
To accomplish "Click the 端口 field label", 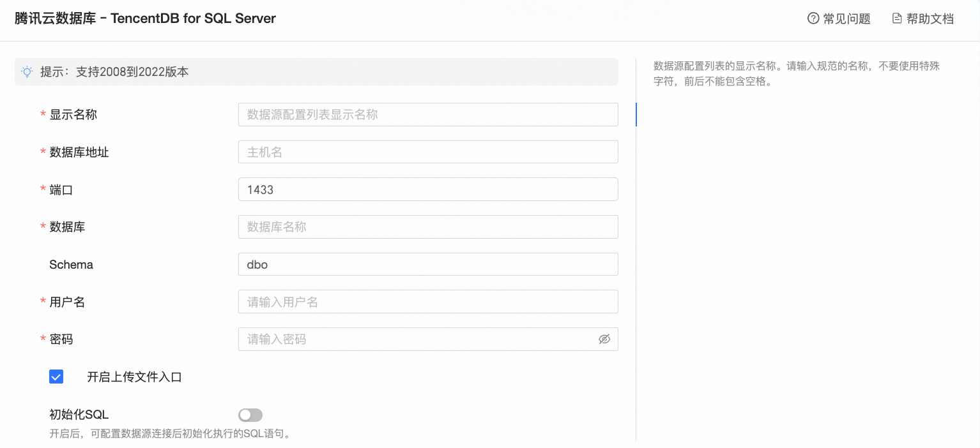I will 61,190.
